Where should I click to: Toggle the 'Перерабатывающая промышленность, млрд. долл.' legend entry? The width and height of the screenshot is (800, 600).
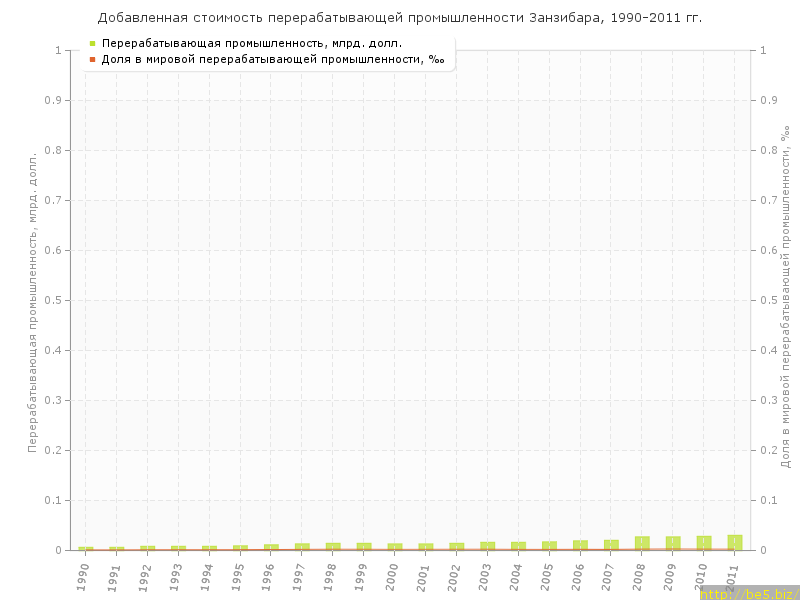(x=252, y=43)
